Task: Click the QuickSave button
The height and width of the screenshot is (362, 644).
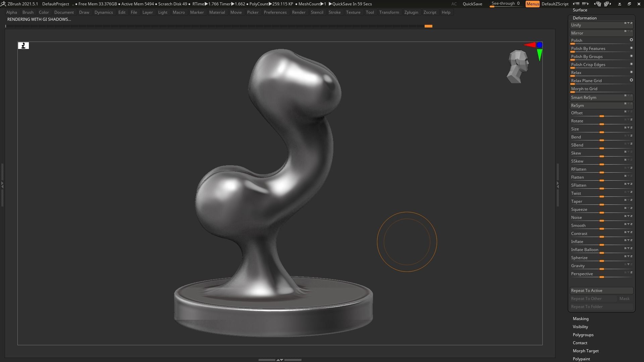Action: [x=472, y=4]
